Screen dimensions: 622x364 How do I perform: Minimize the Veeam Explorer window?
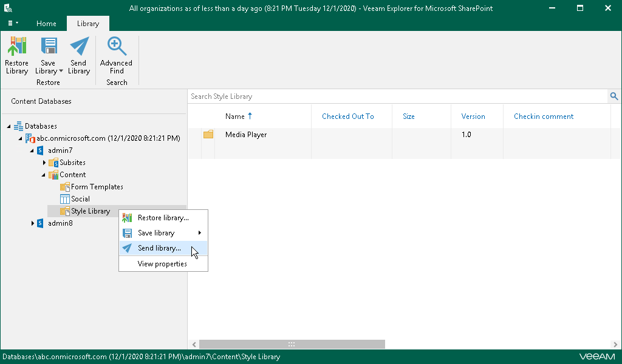click(x=552, y=8)
